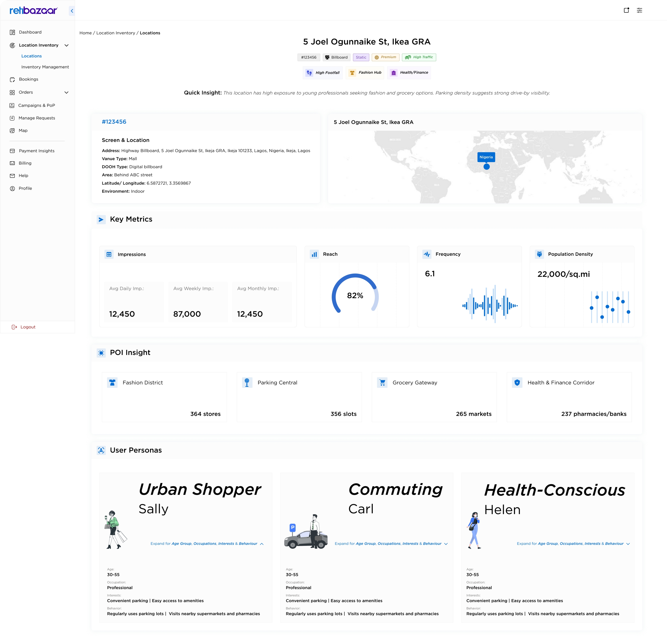Expand the Orders menu chevron
667x644 pixels.
[67, 92]
